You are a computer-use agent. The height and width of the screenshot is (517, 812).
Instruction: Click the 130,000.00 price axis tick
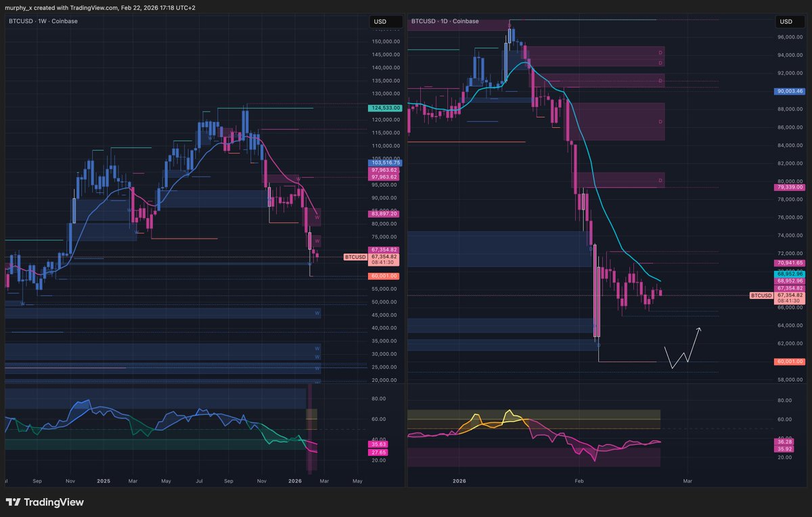386,93
